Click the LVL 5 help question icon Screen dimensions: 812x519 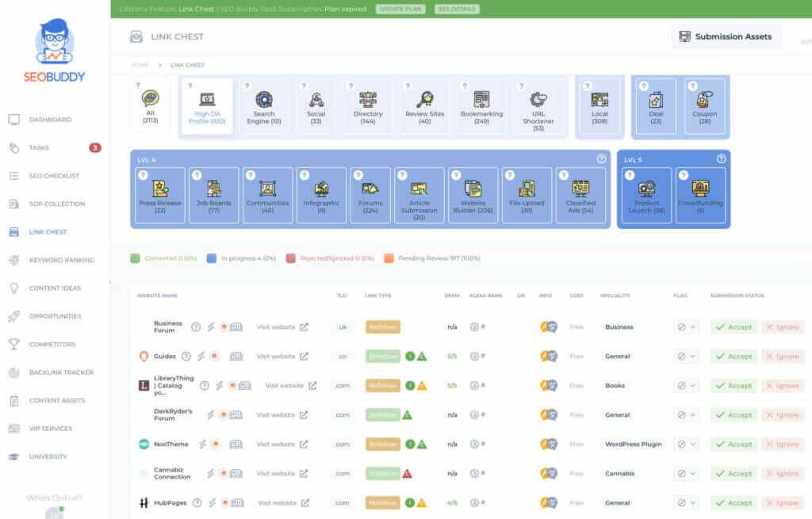click(x=722, y=158)
